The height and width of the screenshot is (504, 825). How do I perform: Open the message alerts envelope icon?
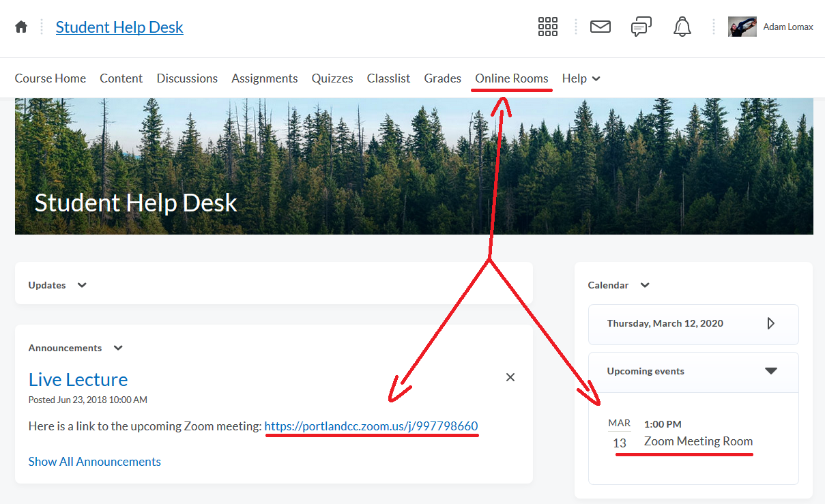click(600, 27)
